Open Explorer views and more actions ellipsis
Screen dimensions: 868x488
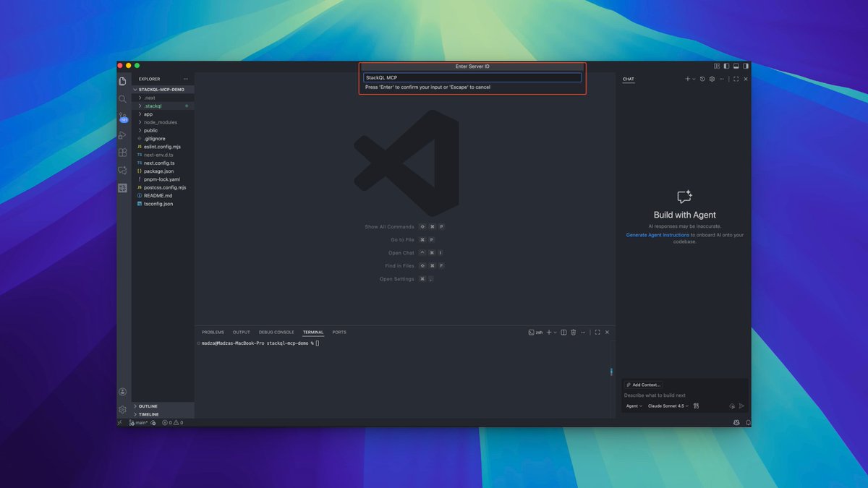186,79
